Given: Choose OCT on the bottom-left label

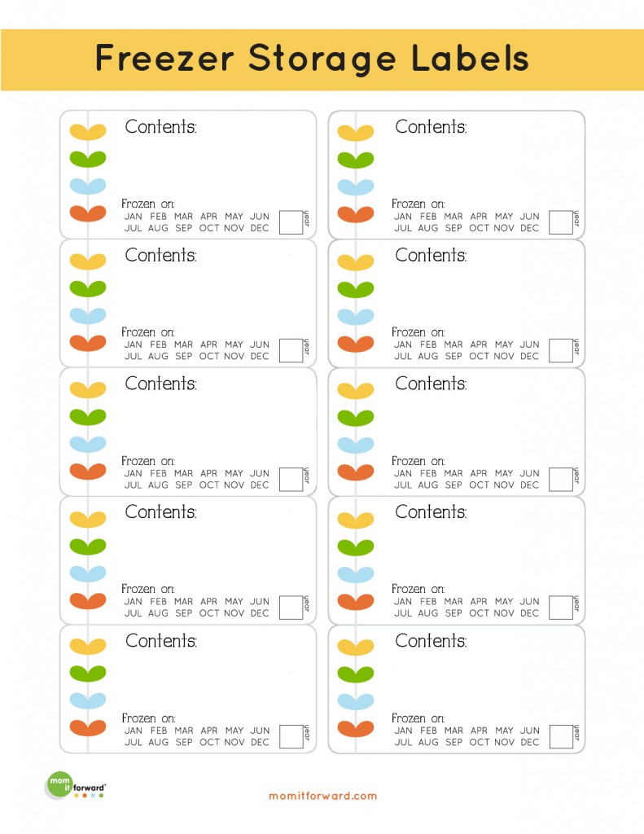Looking at the screenshot, I should (209, 742).
